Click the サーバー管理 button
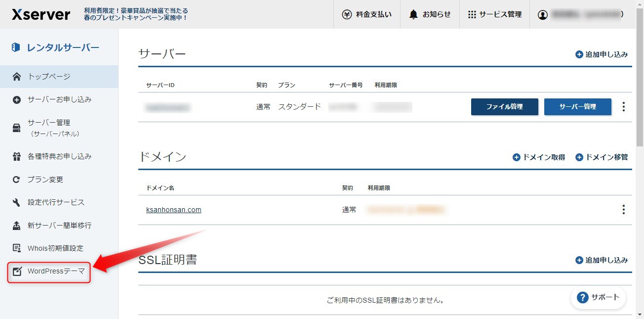This screenshot has height=319, width=644. (577, 107)
